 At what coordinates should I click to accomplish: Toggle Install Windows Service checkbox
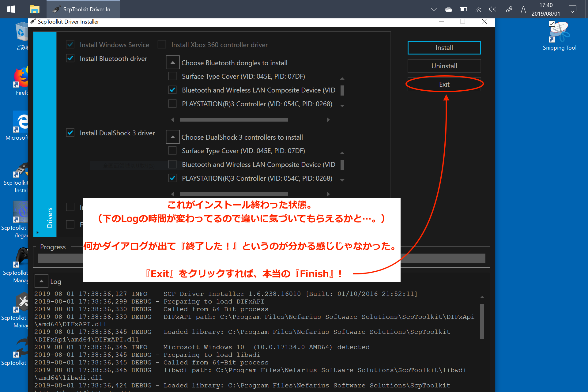click(71, 44)
